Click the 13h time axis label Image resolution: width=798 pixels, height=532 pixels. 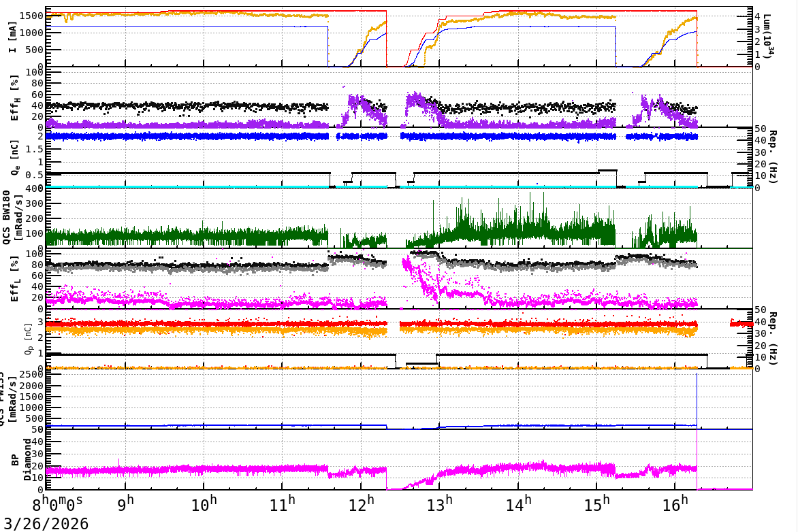point(439,504)
